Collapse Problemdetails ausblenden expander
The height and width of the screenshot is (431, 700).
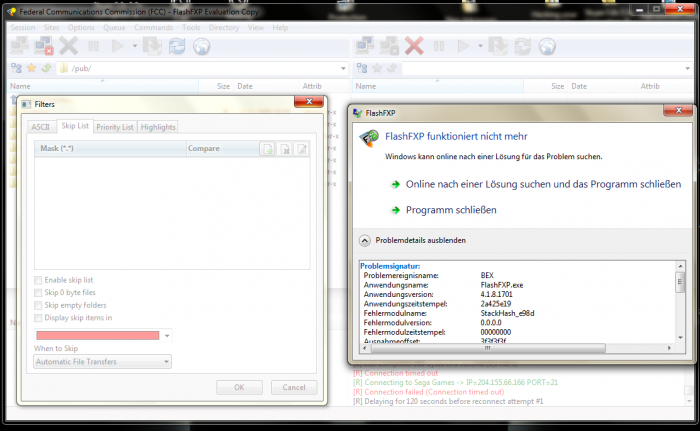point(365,241)
